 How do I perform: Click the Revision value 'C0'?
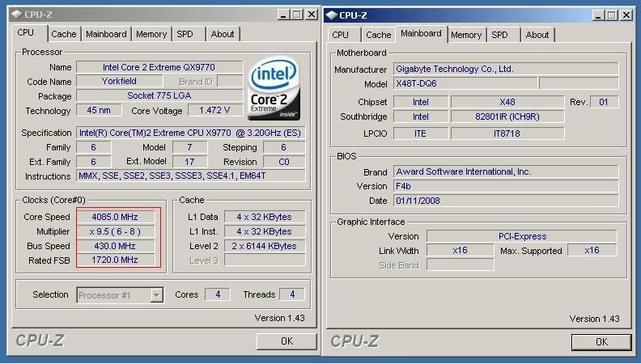point(284,162)
